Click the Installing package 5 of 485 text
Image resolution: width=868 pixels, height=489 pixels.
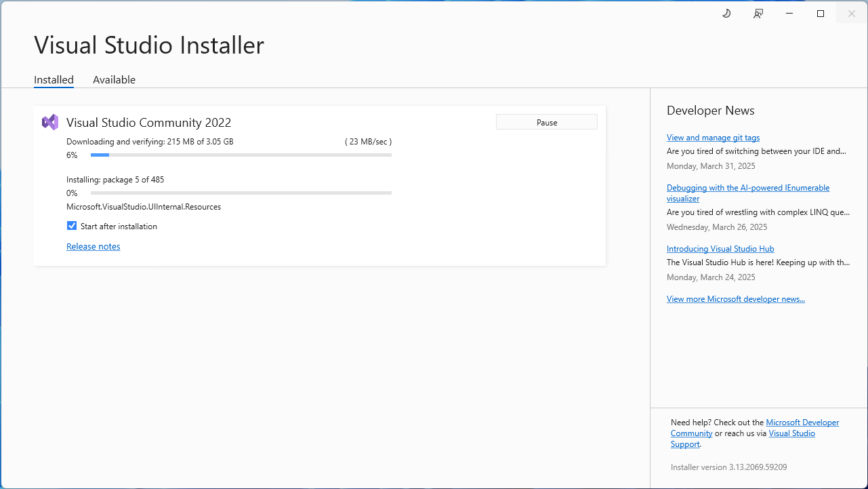[115, 180]
